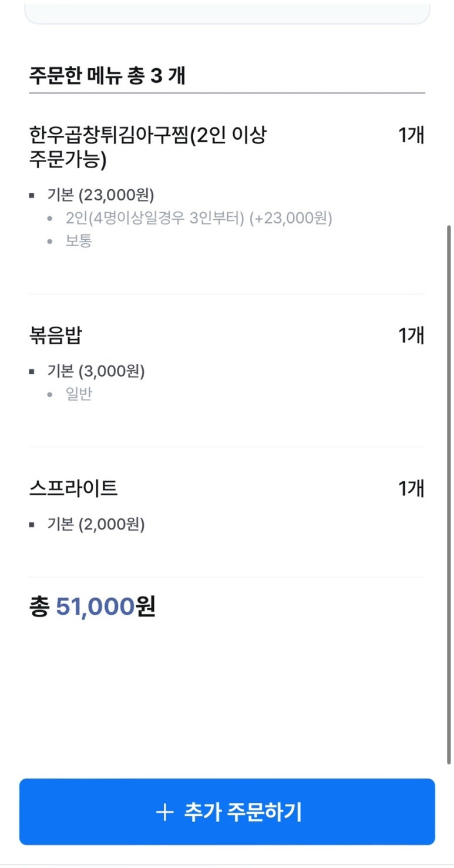
Task: Click the 기본 (3,000원) option line
Action: coord(96,371)
